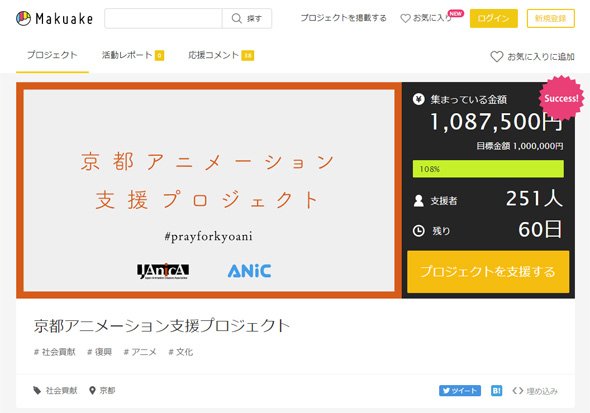Click the pink Success! badge
This screenshot has height=413, width=590.
click(x=561, y=98)
